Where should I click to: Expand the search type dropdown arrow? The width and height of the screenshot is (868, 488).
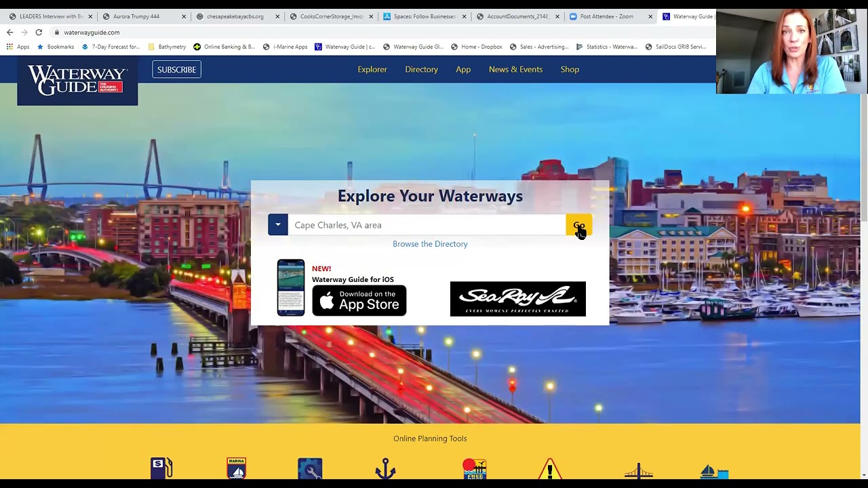point(278,225)
